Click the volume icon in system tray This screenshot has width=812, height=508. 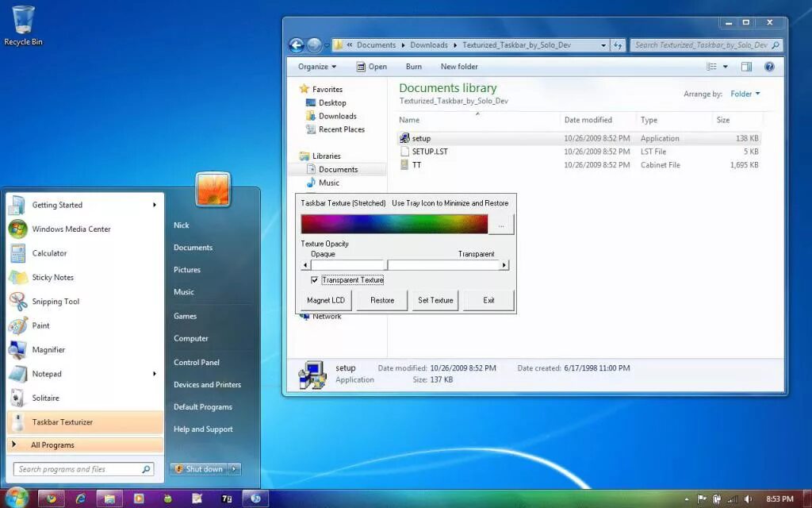(747, 499)
